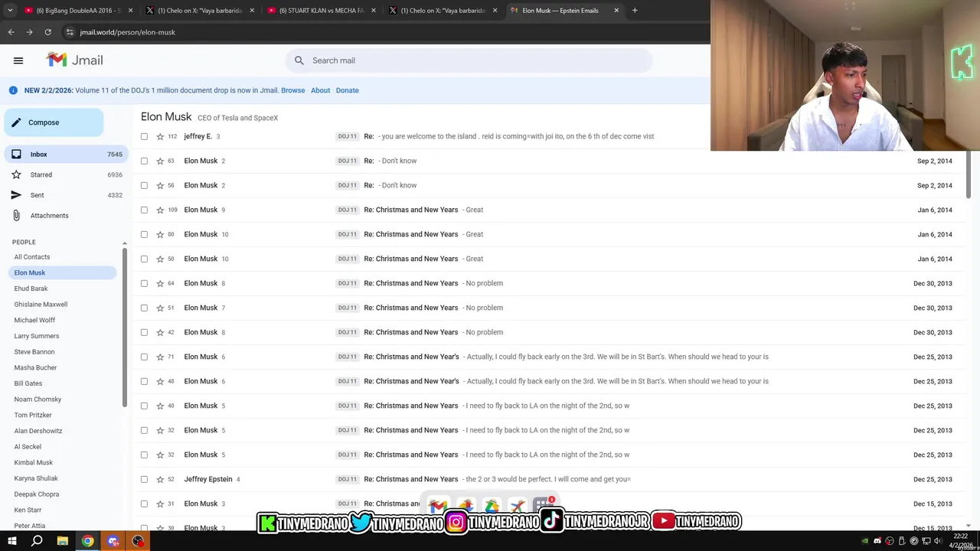This screenshot has height=551, width=980.
Task: Select All Contacts in people list
Action: pyautogui.click(x=32, y=257)
